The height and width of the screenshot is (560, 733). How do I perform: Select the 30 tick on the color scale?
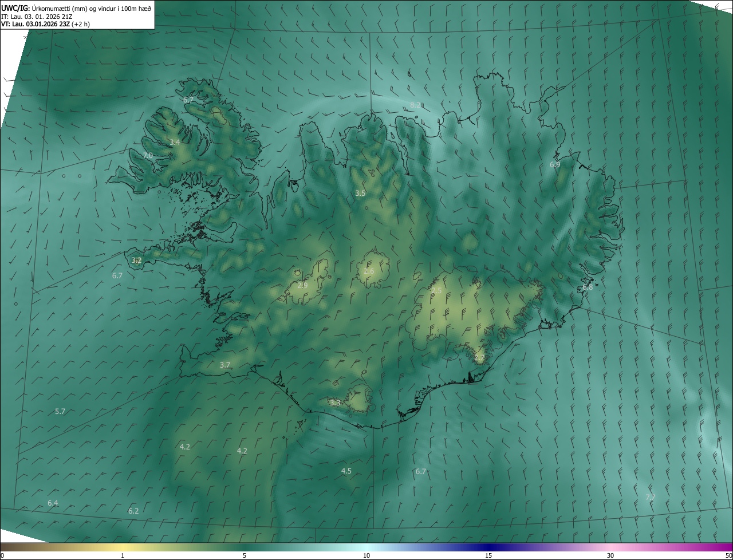610,556
